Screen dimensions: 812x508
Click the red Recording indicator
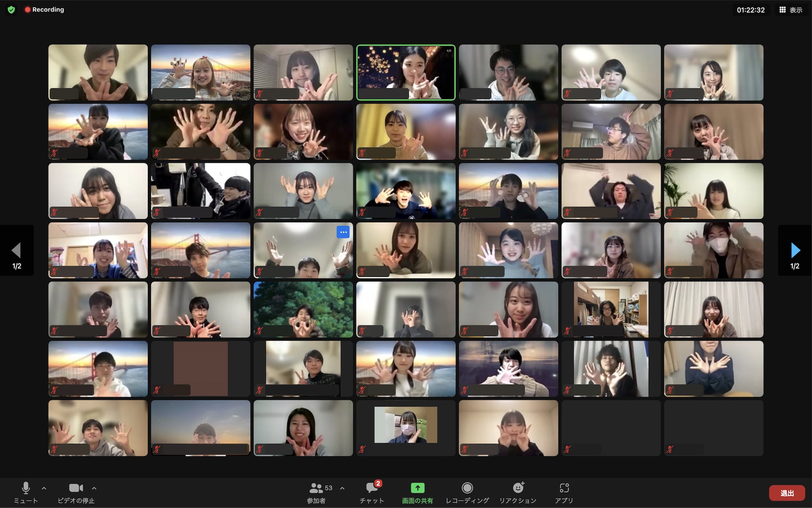coord(44,10)
